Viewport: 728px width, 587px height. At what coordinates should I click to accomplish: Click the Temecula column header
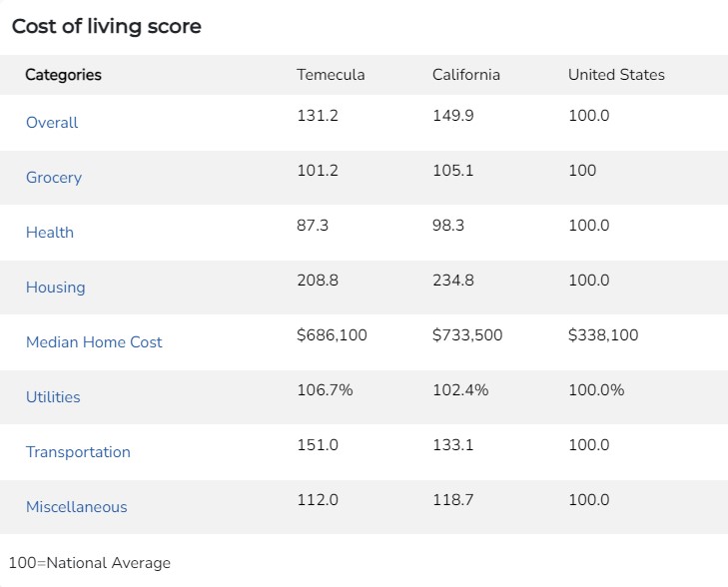tap(331, 75)
